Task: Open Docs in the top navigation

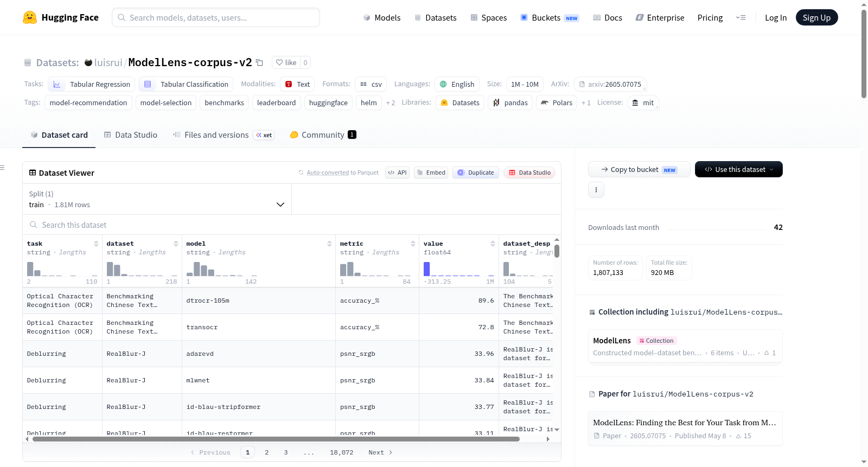Action: (608, 17)
